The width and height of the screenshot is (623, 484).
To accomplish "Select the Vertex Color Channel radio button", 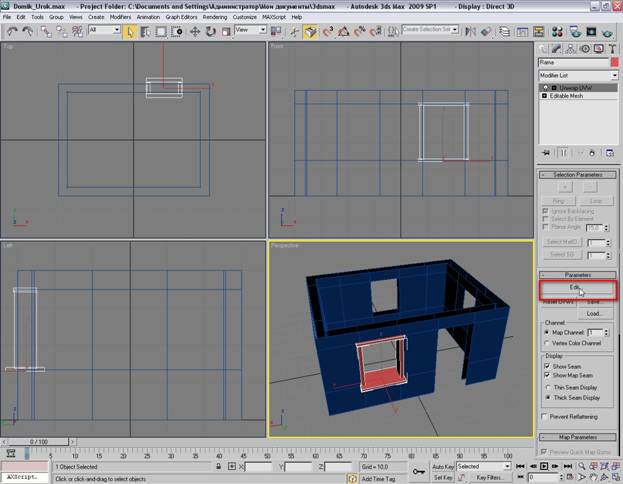I will [x=547, y=343].
